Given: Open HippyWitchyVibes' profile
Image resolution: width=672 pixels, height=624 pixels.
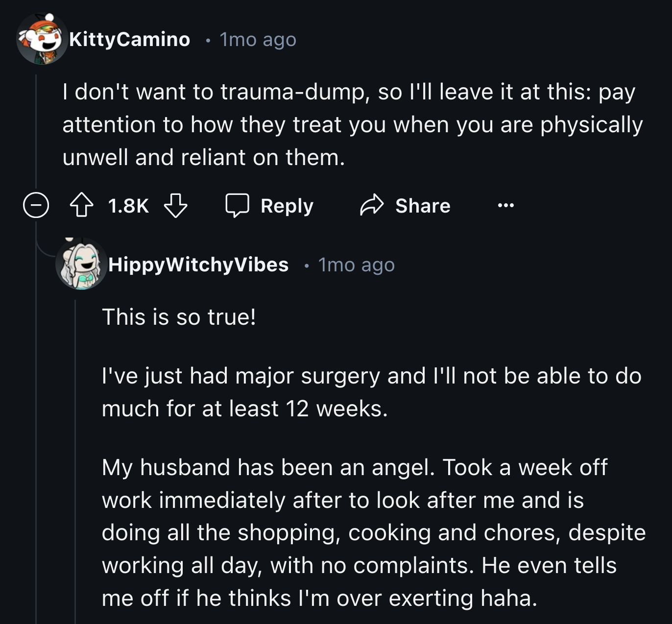Looking at the screenshot, I should pos(198,265).
